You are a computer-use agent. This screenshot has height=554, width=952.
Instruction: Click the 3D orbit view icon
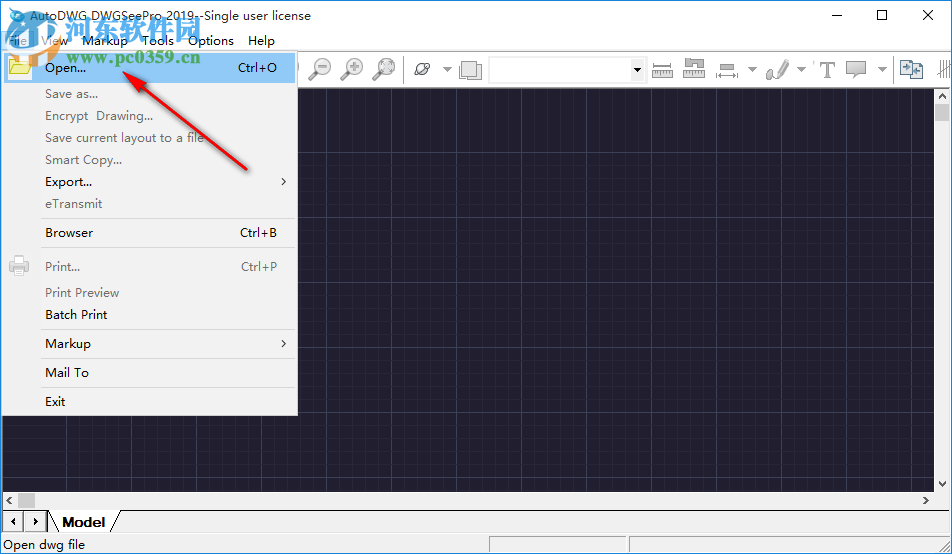tap(423, 69)
